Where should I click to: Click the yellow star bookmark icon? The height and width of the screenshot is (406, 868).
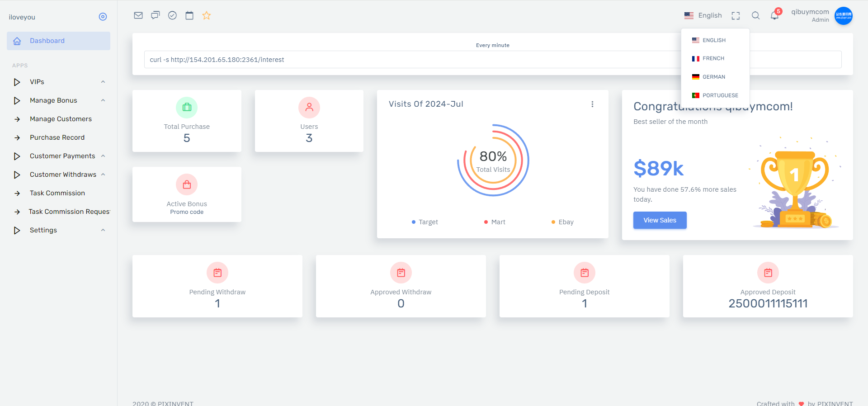(x=207, y=15)
